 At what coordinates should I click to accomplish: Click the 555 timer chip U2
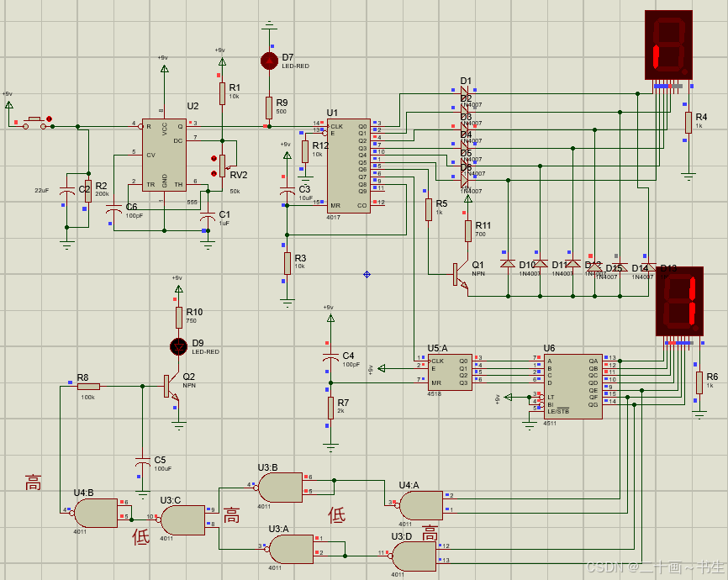tap(163, 161)
